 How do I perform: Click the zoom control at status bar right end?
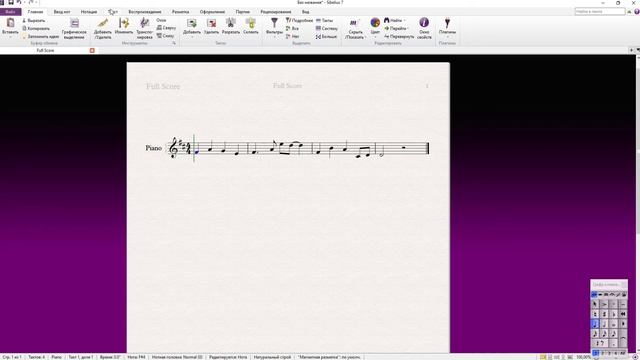point(636,357)
